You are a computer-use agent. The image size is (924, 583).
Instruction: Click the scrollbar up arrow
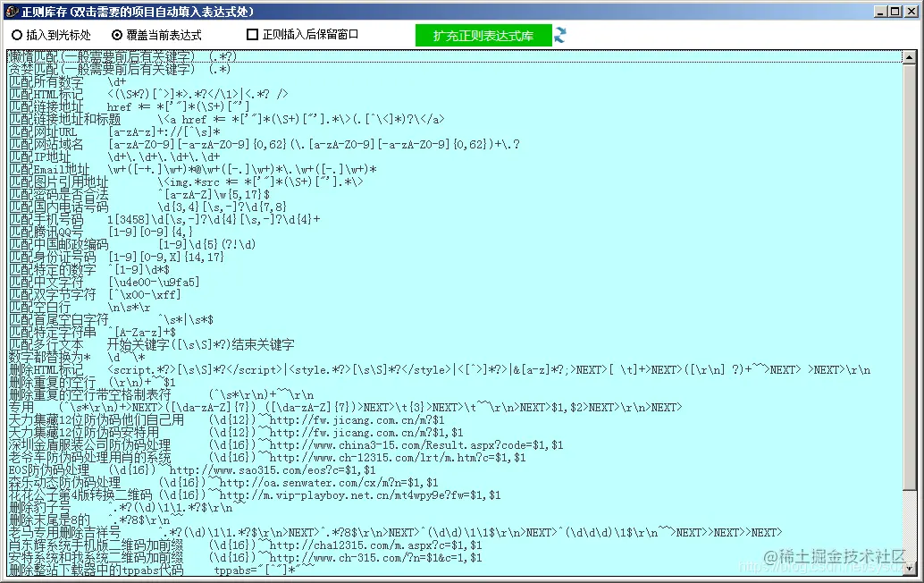[910, 57]
